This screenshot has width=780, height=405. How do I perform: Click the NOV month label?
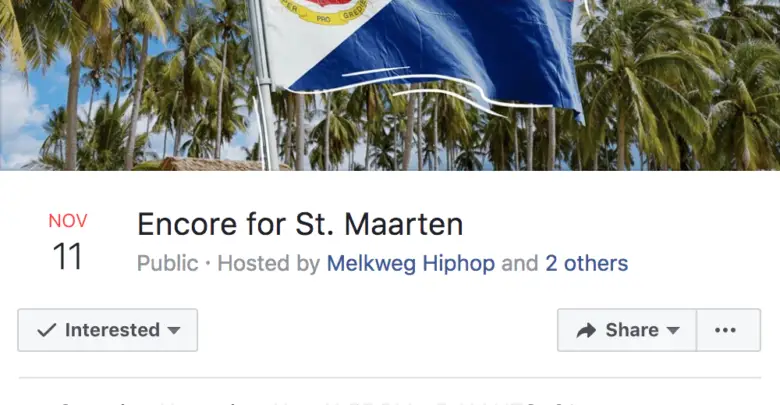68,221
